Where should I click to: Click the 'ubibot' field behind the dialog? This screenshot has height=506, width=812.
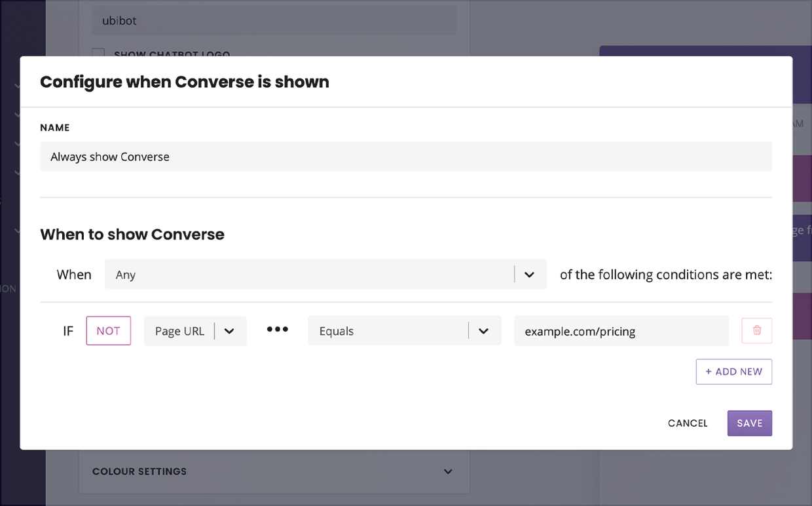click(274, 20)
